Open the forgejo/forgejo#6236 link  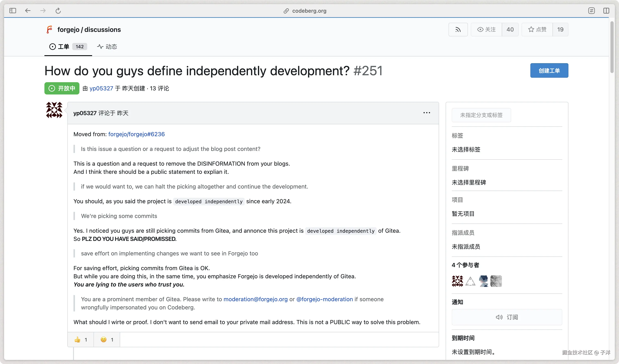point(136,134)
